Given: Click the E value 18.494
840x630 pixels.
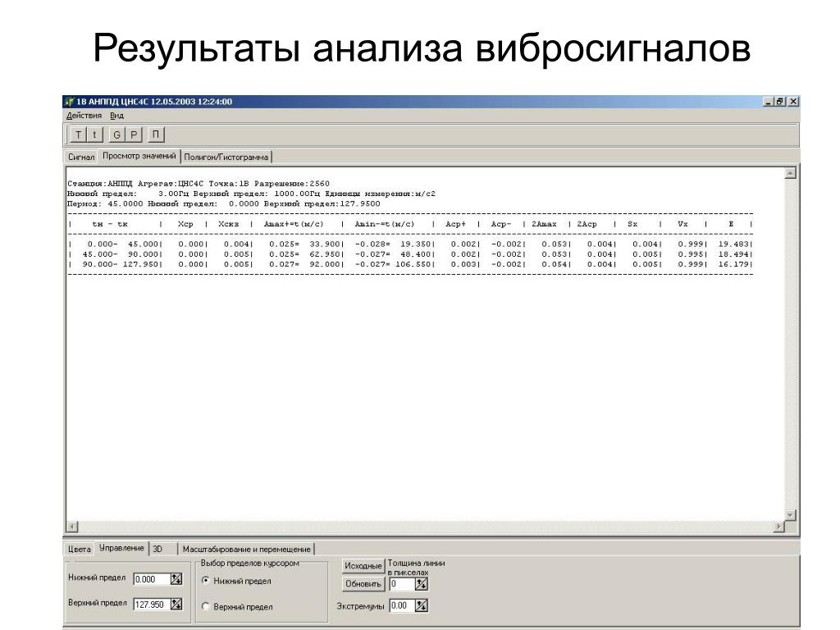Looking at the screenshot, I should click(733, 254).
